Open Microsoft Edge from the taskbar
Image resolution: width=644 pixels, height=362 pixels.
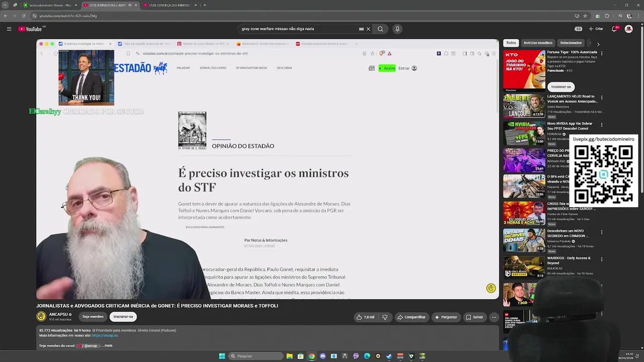point(367,356)
